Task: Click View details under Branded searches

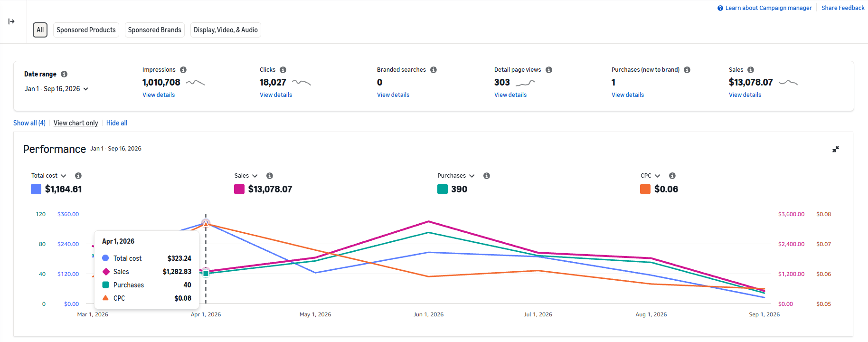Action: (x=393, y=95)
